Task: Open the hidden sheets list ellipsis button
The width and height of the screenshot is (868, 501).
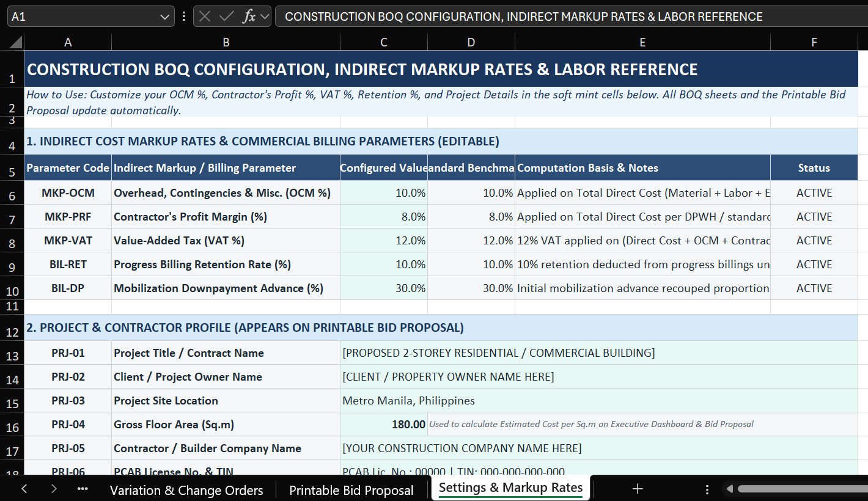Action: [x=83, y=489]
